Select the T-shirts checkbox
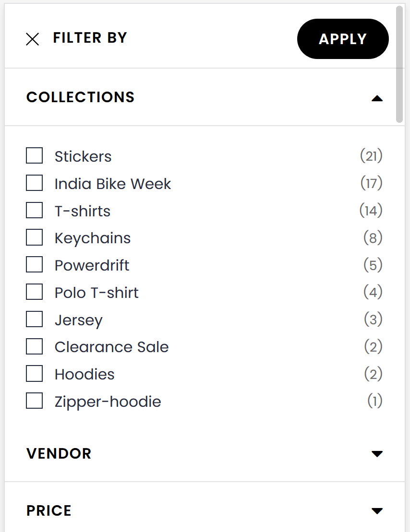 pos(34,211)
